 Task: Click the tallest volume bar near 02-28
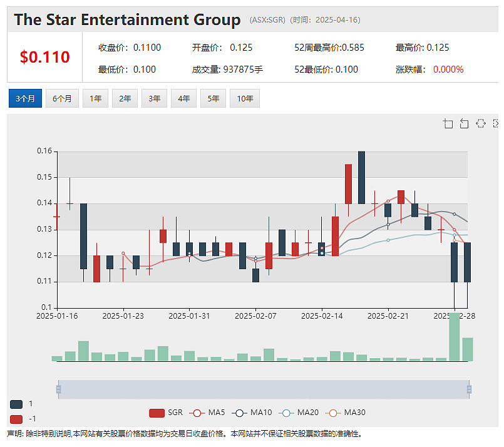pyautogui.click(x=454, y=337)
